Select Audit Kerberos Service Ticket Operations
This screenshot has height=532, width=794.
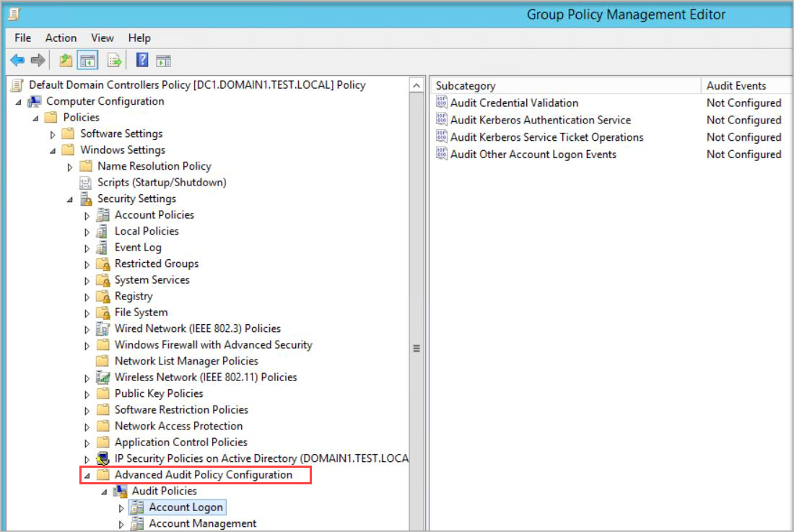click(x=546, y=137)
